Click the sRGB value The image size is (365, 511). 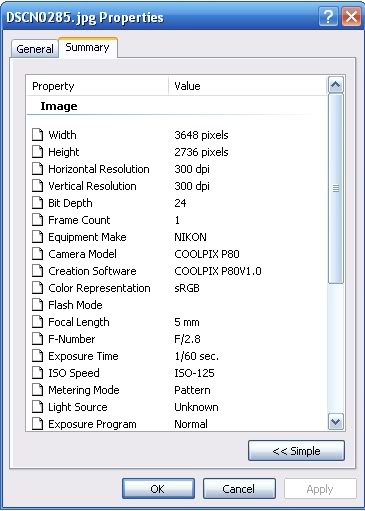tap(187, 288)
